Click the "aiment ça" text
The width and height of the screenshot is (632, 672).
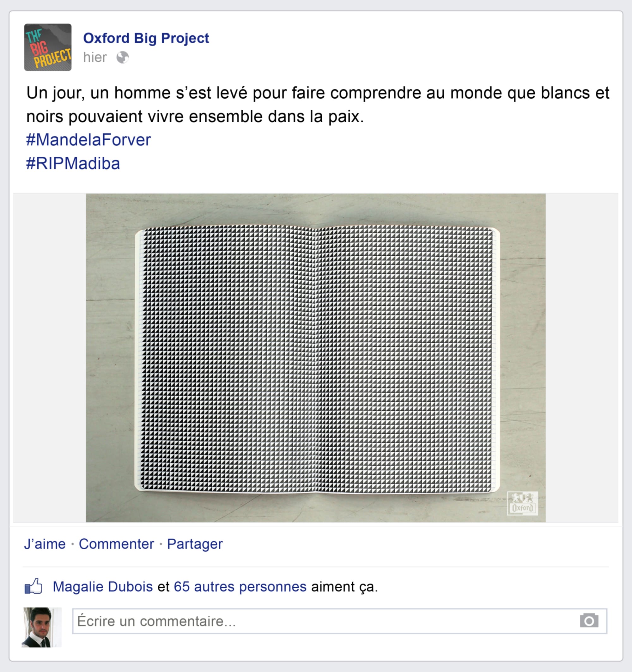pyautogui.click(x=344, y=587)
